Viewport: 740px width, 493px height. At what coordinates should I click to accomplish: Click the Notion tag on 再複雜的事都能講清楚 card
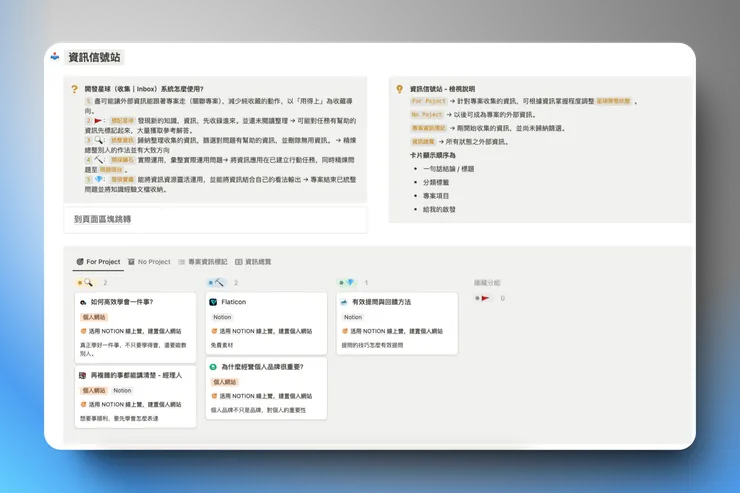click(122, 390)
